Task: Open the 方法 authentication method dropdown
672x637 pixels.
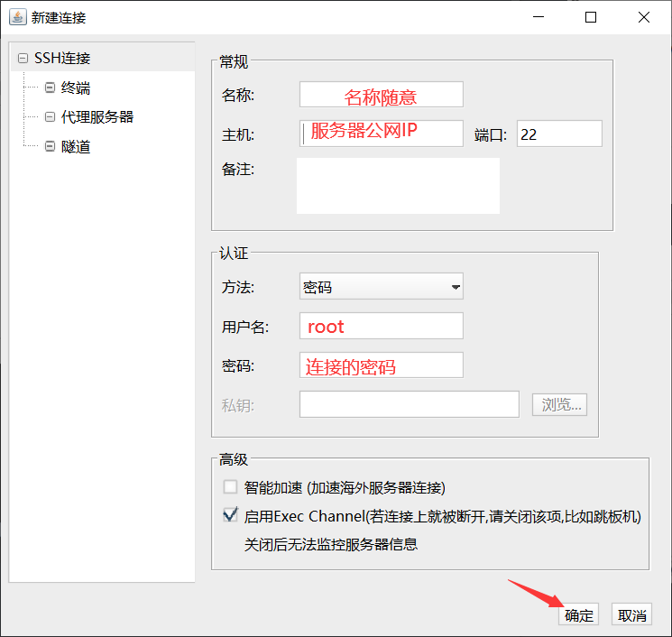Action: 382,286
